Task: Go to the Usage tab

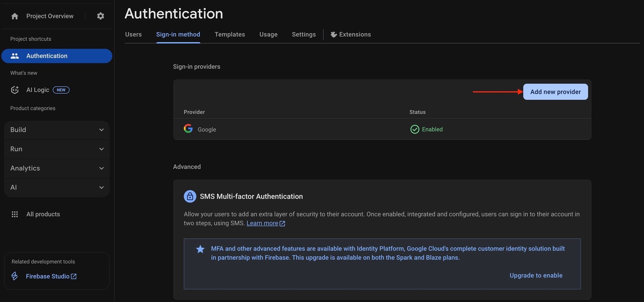Action: pos(269,34)
